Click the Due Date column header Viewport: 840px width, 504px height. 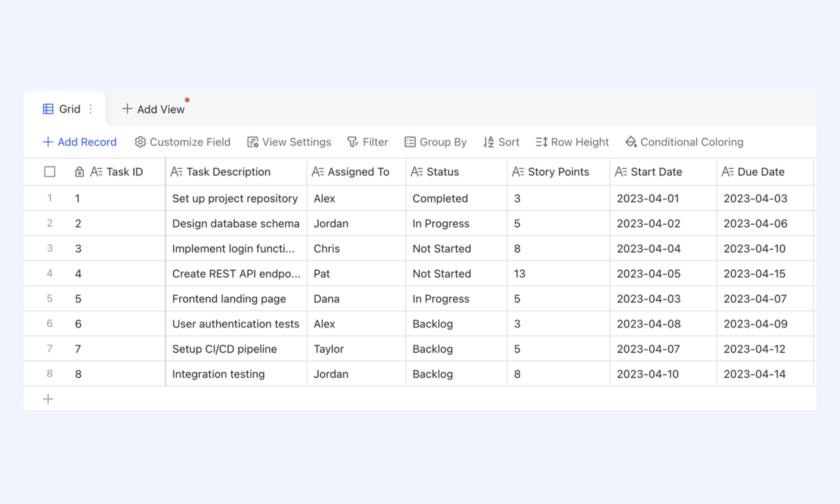click(765, 172)
